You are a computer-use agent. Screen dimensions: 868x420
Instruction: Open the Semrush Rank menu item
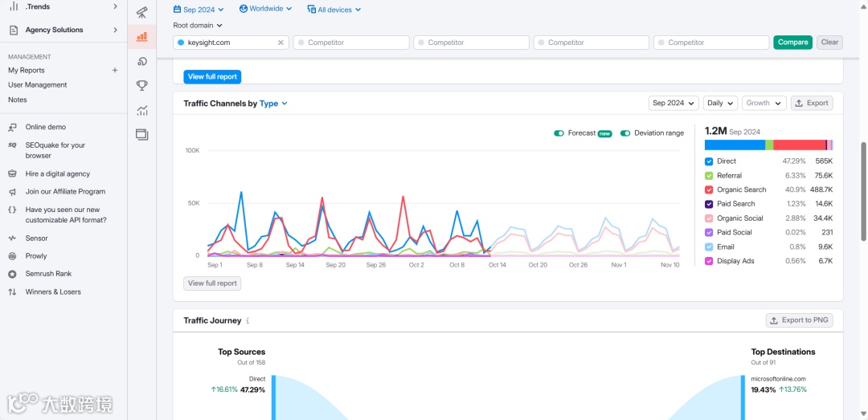point(49,274)
